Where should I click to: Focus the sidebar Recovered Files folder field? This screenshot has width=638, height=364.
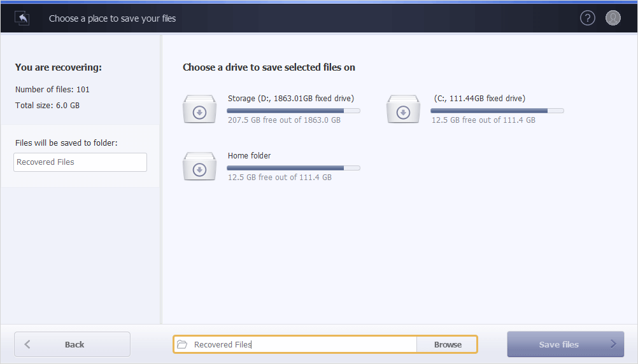(x=80, y=162)
